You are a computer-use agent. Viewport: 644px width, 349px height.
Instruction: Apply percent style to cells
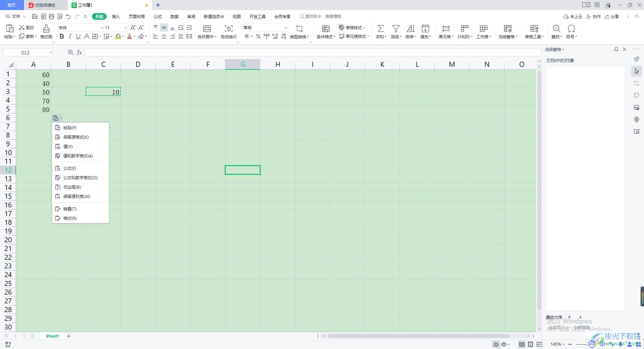click(x=258, y=37)
